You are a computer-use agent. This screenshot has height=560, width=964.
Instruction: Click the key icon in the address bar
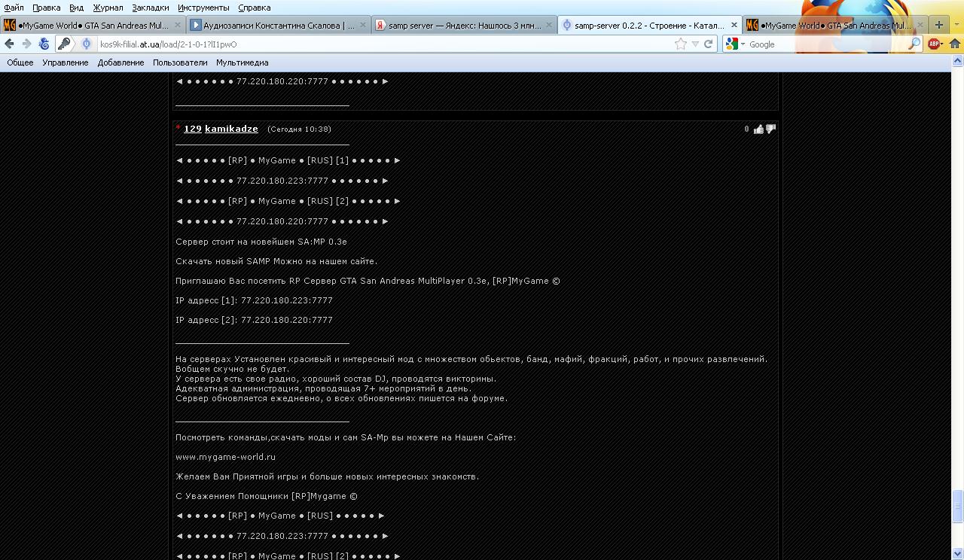65,44
